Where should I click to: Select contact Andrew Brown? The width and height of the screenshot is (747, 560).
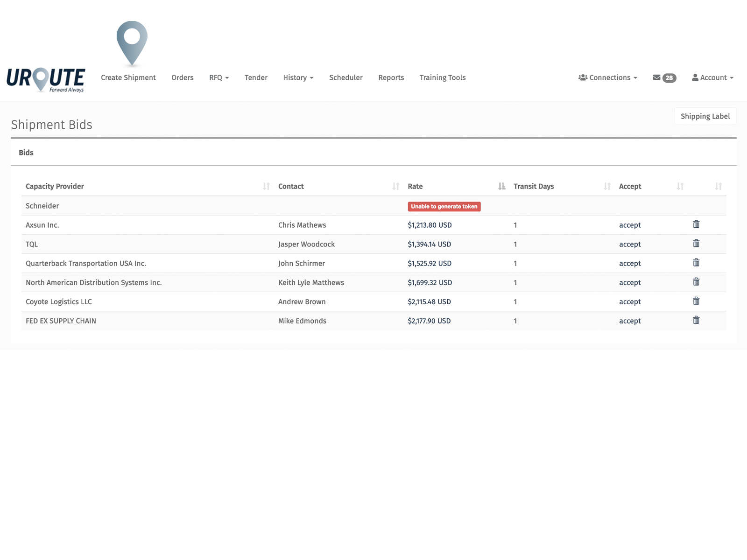[302, 301]
